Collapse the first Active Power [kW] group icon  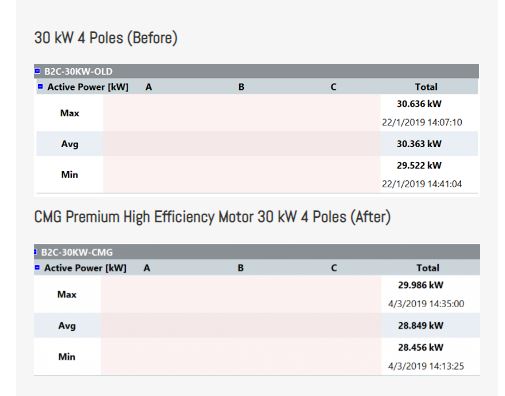[40, 86]
